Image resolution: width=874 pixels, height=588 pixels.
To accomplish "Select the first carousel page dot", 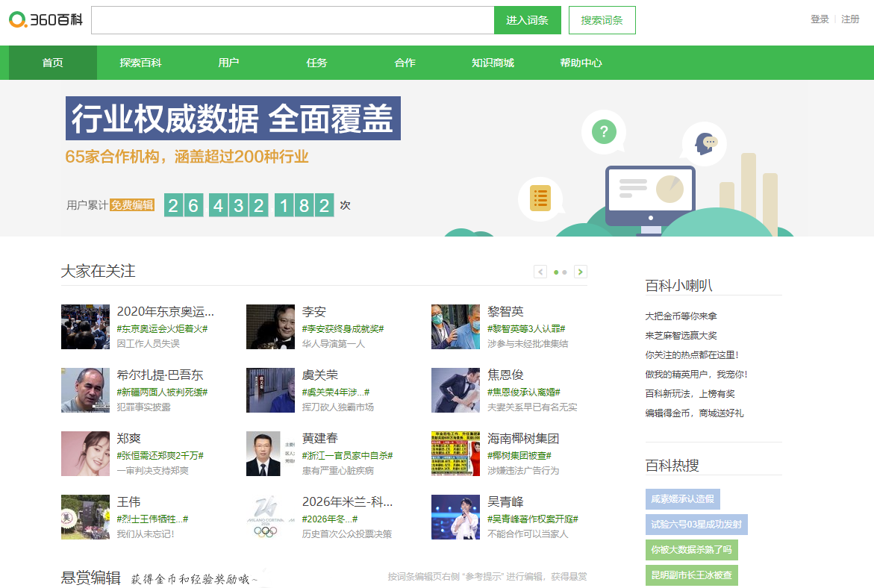I will coord(556,272).
